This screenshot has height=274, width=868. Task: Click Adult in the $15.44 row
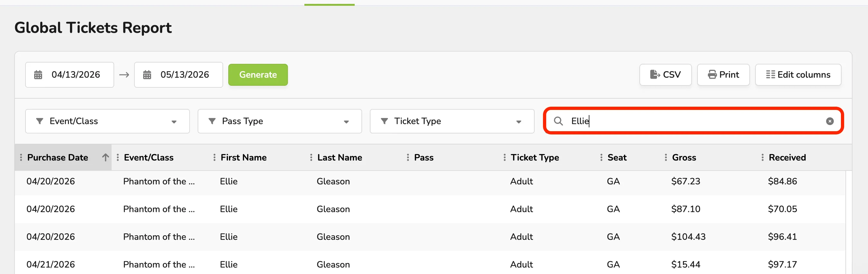click(521, 264)
